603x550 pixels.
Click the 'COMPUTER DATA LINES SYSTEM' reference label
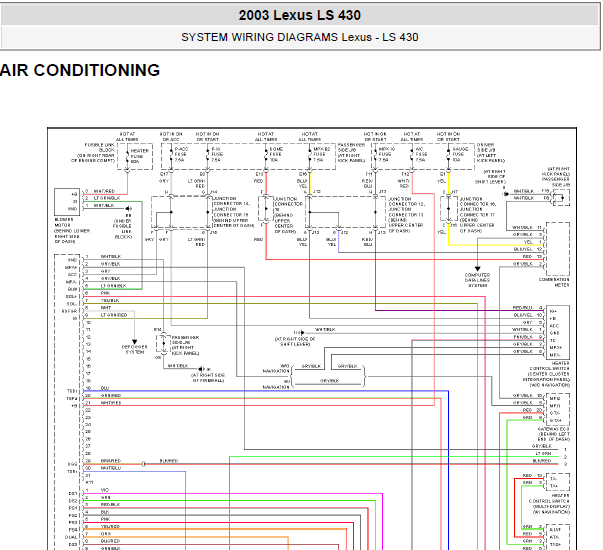477,280
